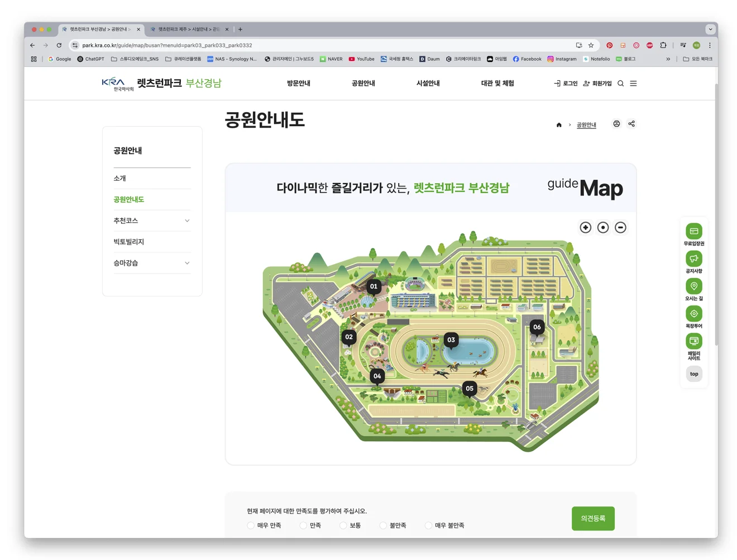
Task: Select map marker 03
Action: 451,340
